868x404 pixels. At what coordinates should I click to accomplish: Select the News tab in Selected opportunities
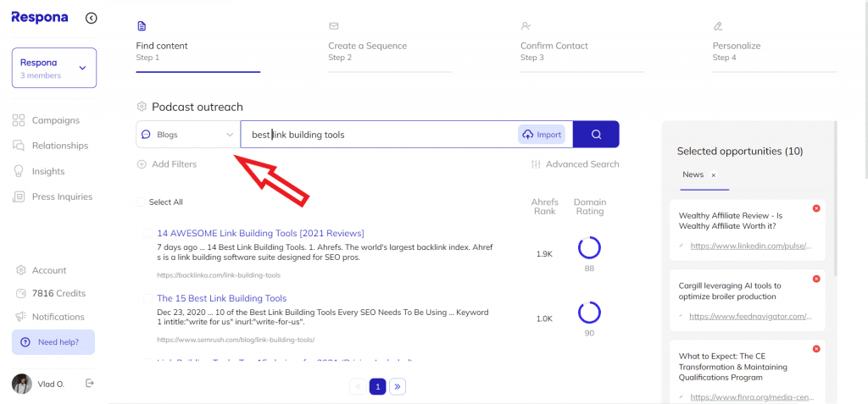693,174
